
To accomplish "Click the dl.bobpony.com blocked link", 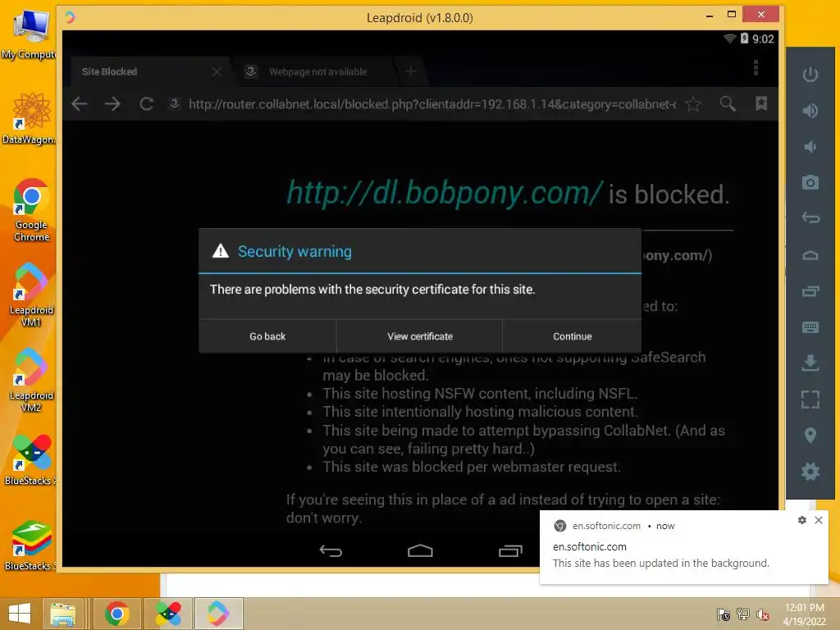I will click(x=445, y=193).
